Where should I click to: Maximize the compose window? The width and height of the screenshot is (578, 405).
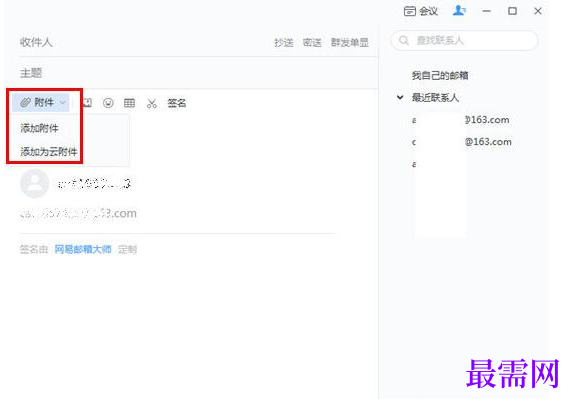click(512, 11)
